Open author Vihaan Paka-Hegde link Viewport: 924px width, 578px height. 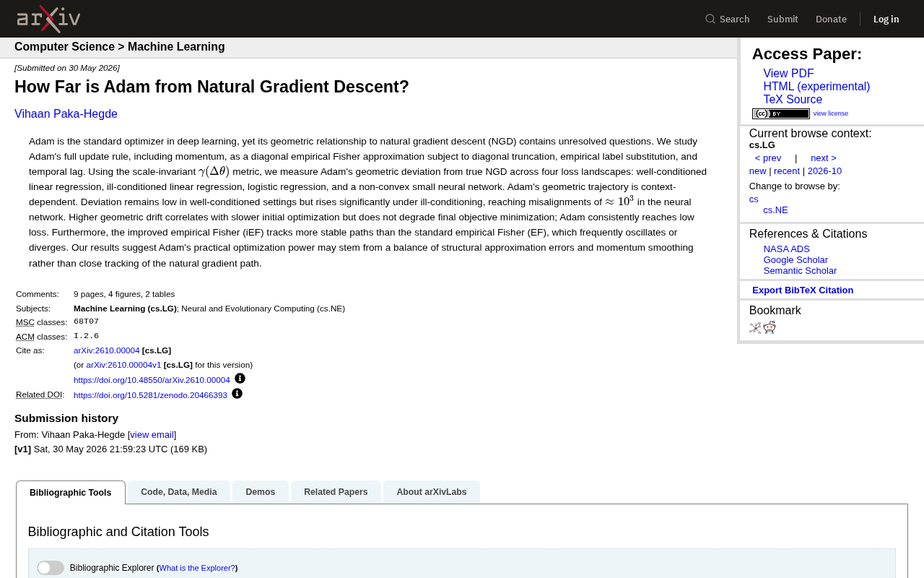[x=66, y=114]
